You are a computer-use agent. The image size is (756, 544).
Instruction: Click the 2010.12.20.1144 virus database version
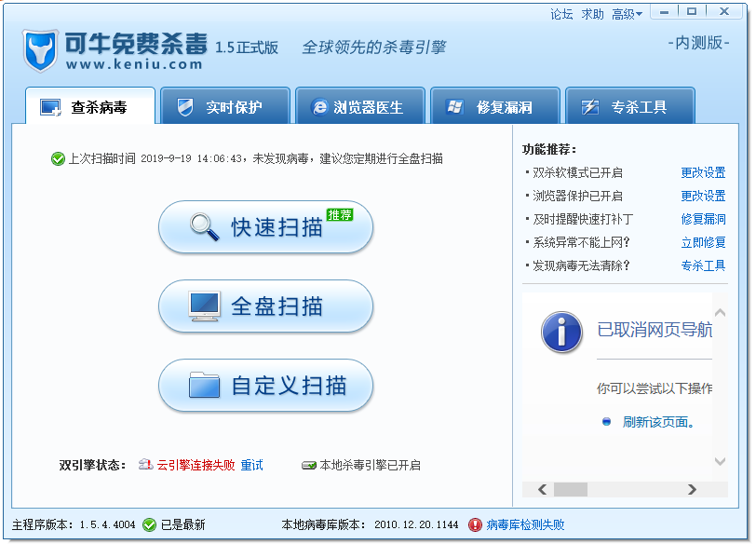(x=416, y=524)
